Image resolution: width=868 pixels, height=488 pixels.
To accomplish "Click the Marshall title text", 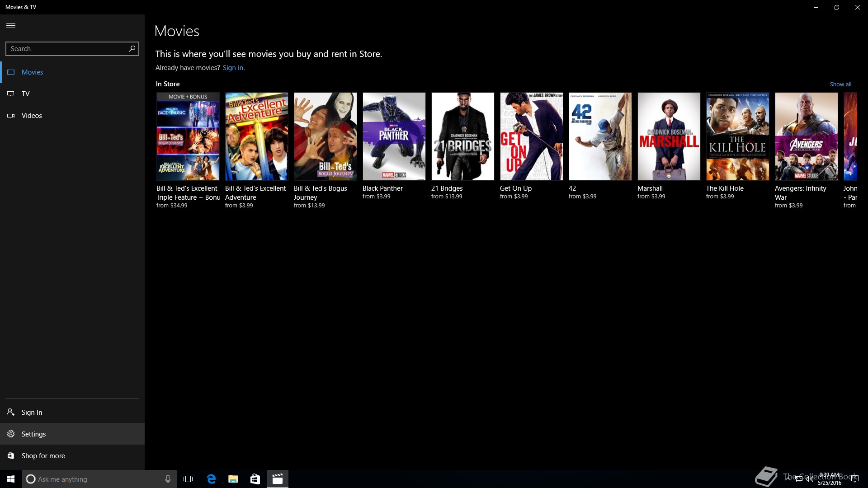I will coord(650,188).
